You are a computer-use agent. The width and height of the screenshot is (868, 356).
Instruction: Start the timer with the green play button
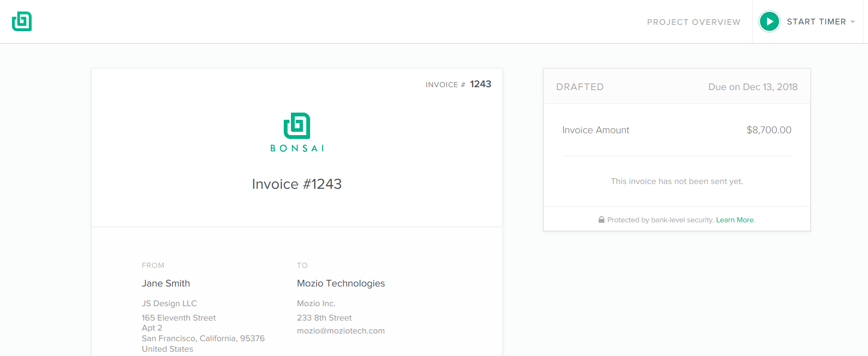(x=769, y=22)
